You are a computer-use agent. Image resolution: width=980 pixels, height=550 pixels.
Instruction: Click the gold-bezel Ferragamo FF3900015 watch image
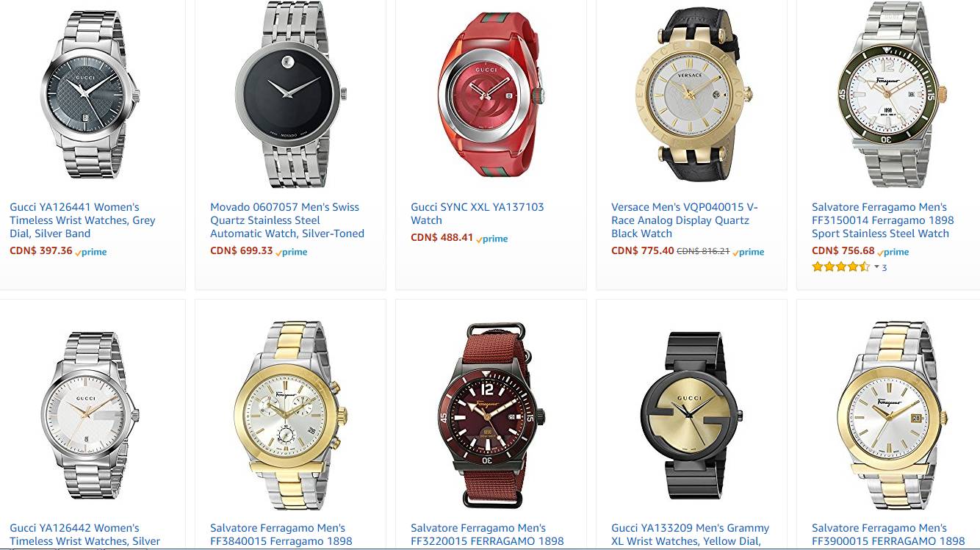(893, 416)
